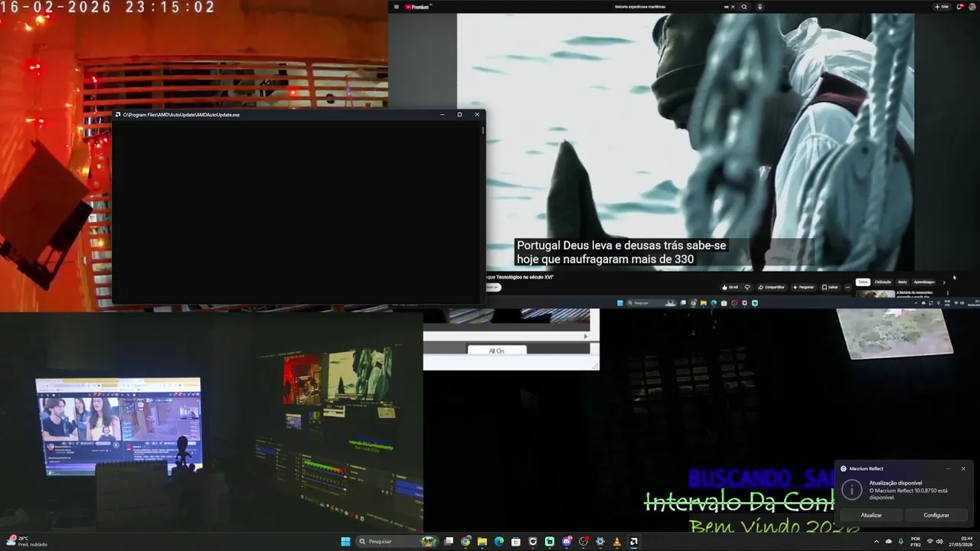Click the YouTube search field text
Screen dimensions: 980x551
(x=640, y=7)
